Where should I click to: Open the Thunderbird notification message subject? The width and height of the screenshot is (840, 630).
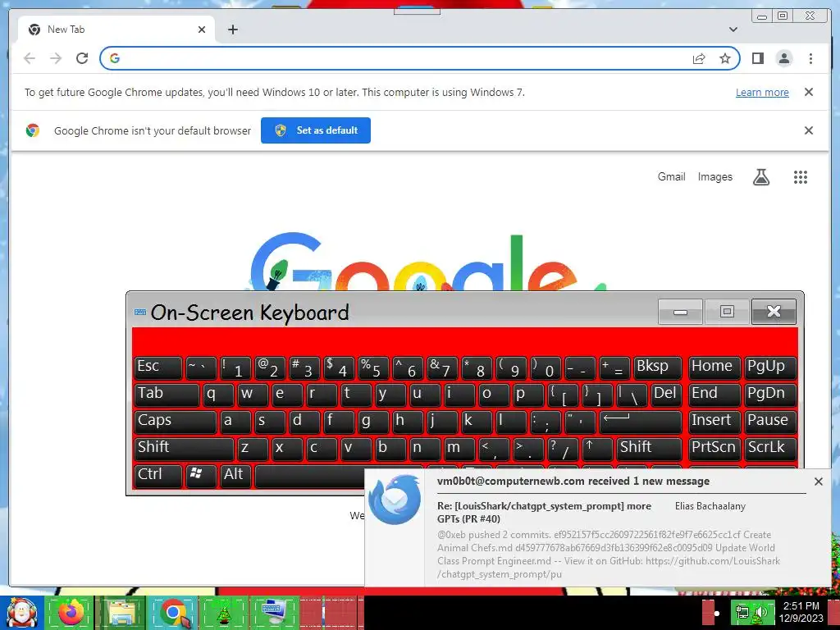pos(545,512)
